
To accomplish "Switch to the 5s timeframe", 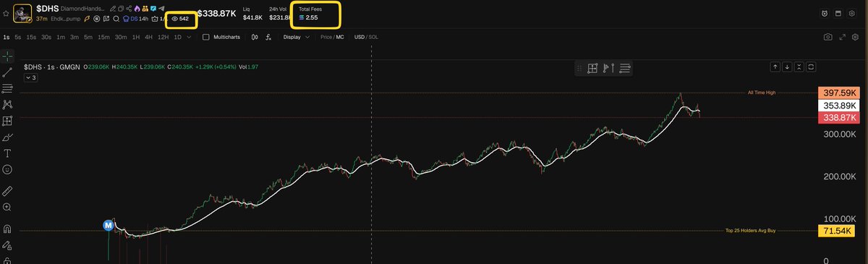I will [x=17, y=37].
